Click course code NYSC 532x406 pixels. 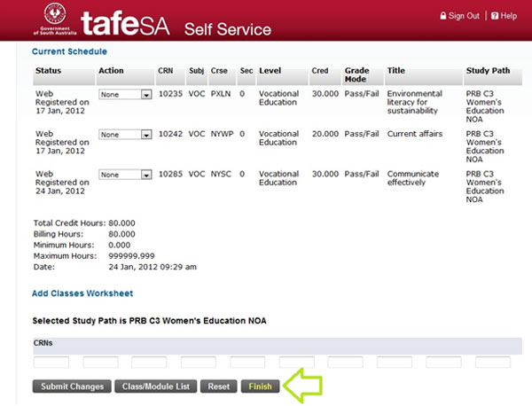click(221, 174)
